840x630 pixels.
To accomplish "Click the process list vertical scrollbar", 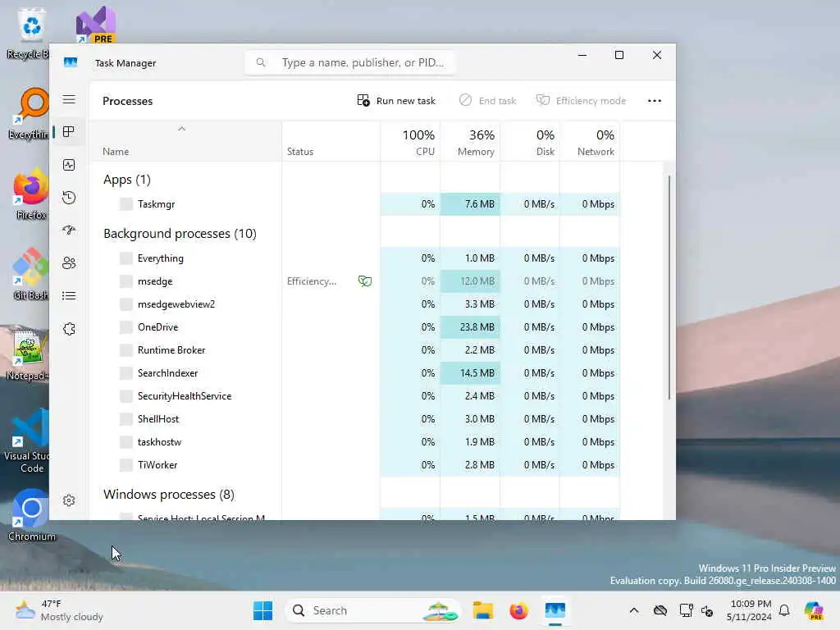I will [x=669, y=287].
